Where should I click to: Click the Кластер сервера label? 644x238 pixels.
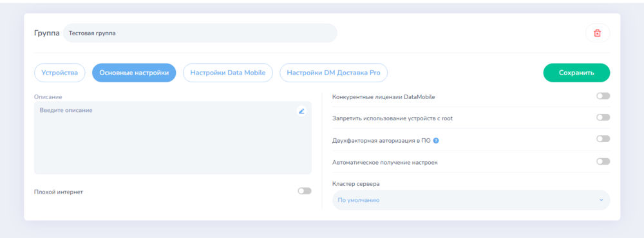click(x=355, y=184)
